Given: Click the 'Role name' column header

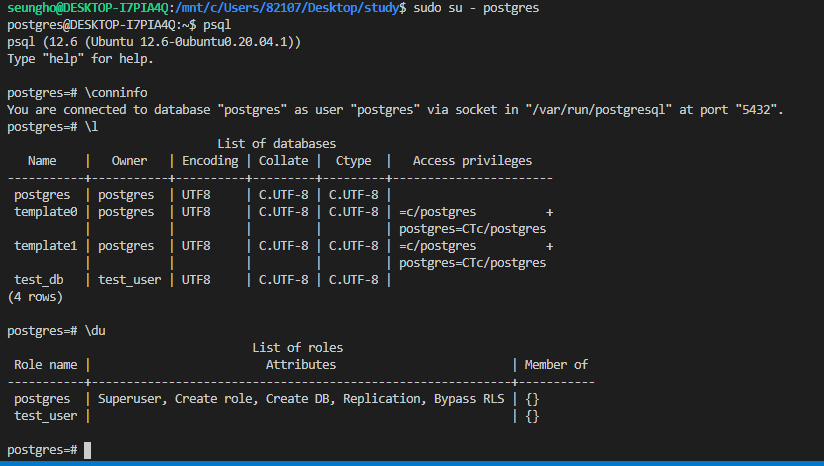Looking at the screenshot, I should [46, 365].
